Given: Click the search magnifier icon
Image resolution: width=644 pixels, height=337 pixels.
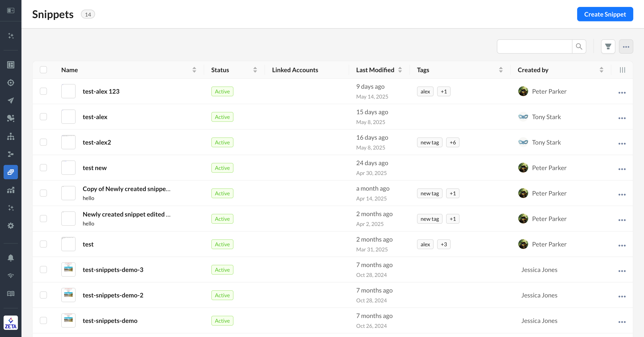Looking at the screenshot, I should 579,46.
